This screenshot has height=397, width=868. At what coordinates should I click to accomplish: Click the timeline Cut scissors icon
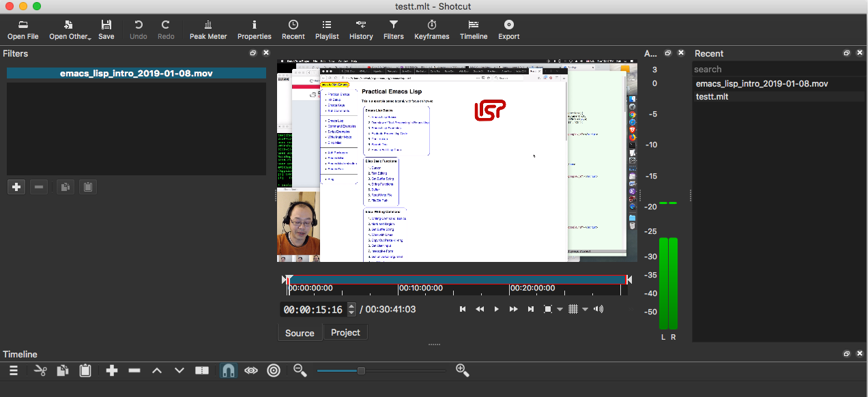tap(40, 370)
